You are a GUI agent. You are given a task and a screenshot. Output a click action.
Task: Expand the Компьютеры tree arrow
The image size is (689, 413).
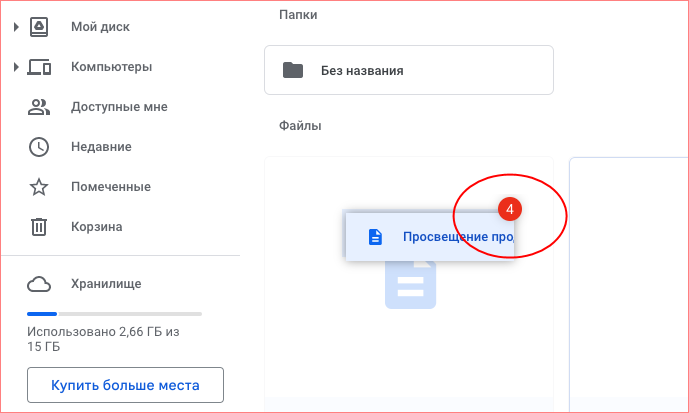16,67
